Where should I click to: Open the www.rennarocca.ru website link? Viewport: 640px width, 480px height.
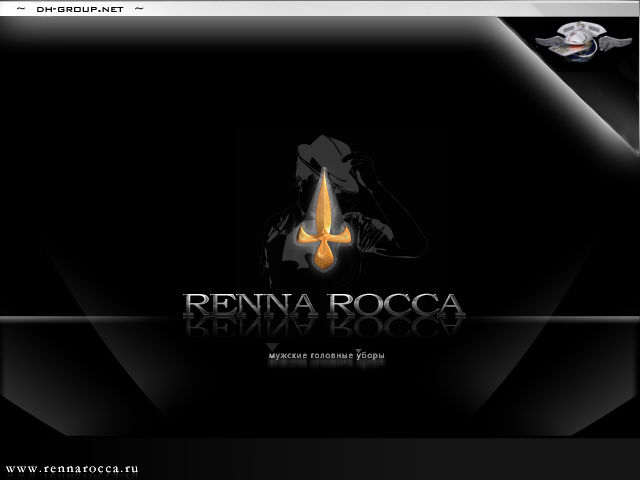72,469
